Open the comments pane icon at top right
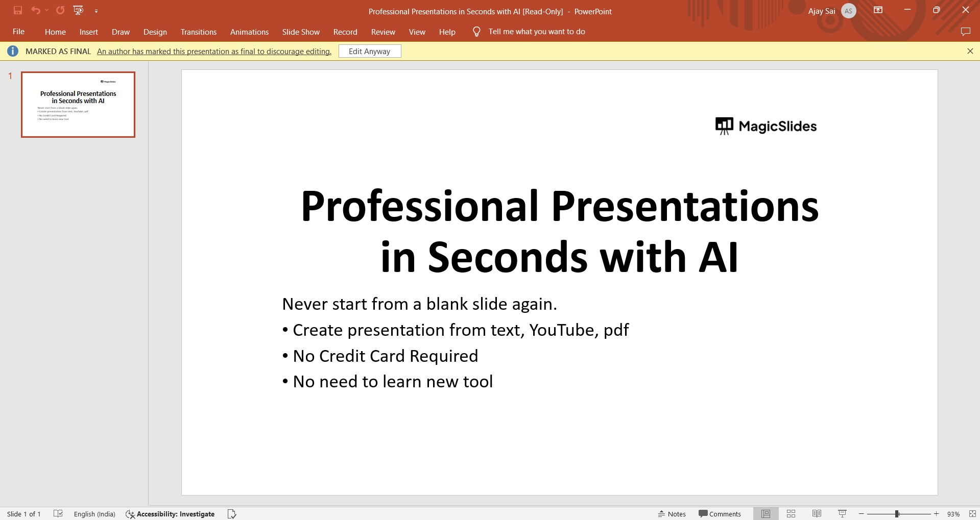Viewport: 980px width, 520px height. 965,32
